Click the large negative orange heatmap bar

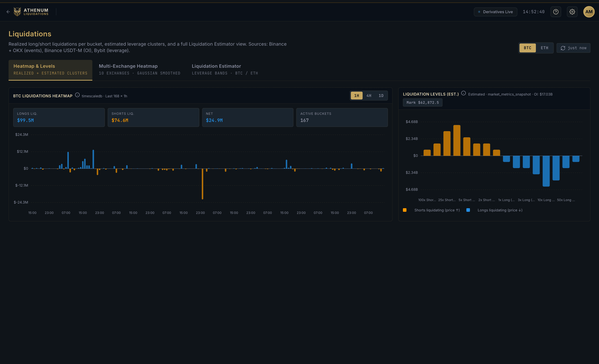(x=203, y=184)
